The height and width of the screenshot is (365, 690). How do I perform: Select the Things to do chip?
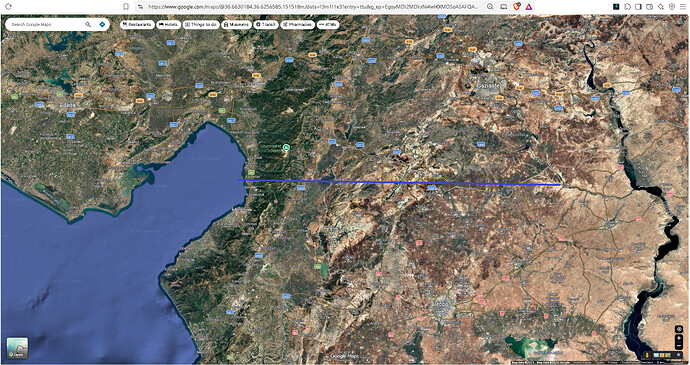coord(201,25)
